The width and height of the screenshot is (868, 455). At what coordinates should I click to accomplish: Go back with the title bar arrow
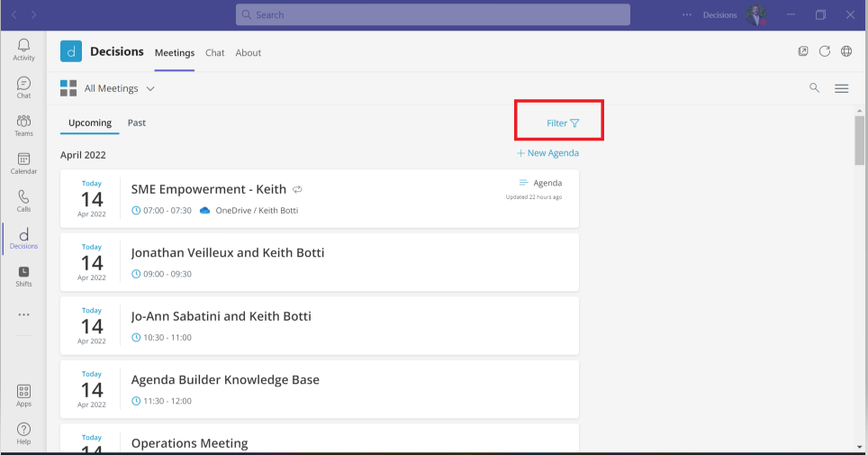pyautogui.click(x=14, y=14)
